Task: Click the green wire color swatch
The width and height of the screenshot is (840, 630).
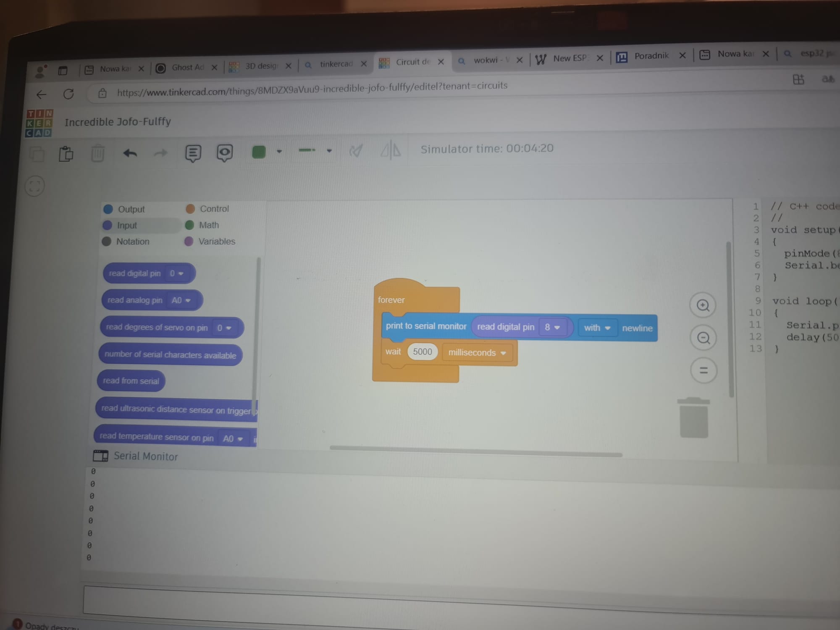Action: click(259, 152)
